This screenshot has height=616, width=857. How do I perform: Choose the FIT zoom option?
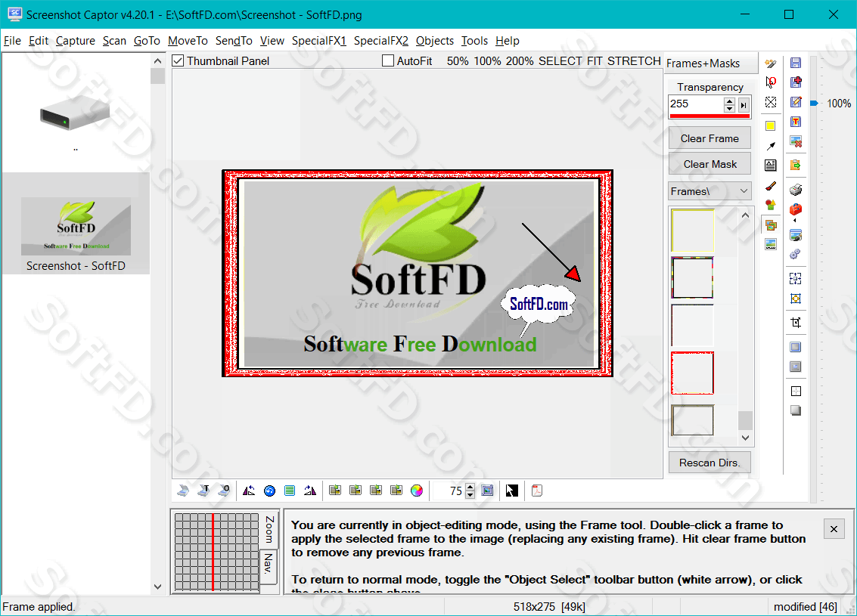[595, 61]
